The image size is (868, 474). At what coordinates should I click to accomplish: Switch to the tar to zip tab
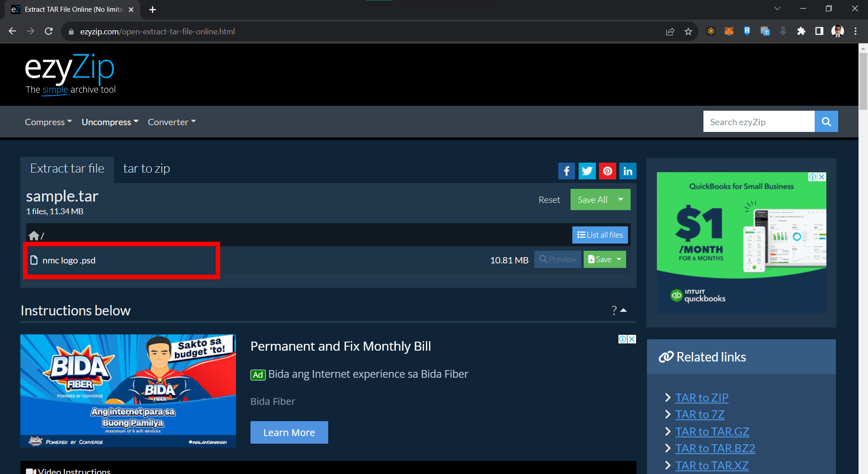pos(146,168)
